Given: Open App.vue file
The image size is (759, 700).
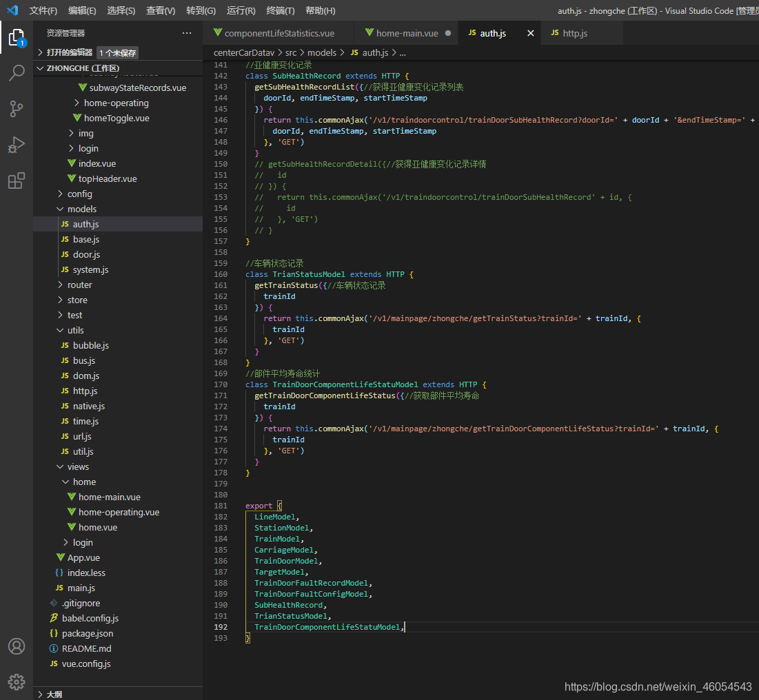Looking at the screenshot, I should pyautogui.click(x=83, y=558).
